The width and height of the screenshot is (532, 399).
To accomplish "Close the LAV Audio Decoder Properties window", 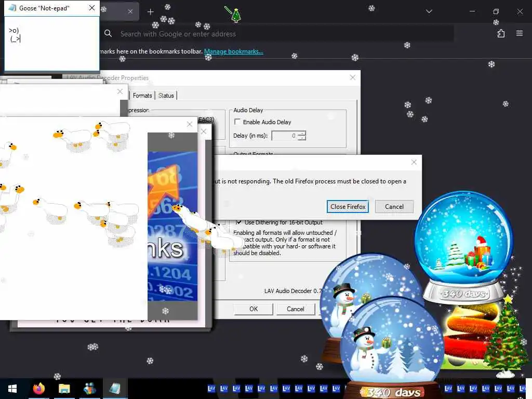I will pos(353,78).
